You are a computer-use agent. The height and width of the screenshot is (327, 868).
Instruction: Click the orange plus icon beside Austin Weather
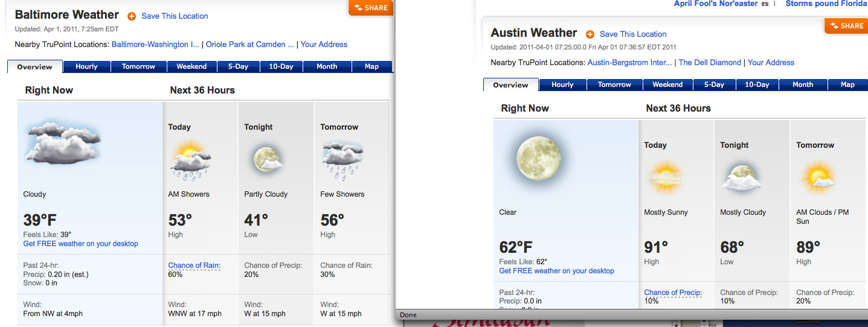[590, 34]
